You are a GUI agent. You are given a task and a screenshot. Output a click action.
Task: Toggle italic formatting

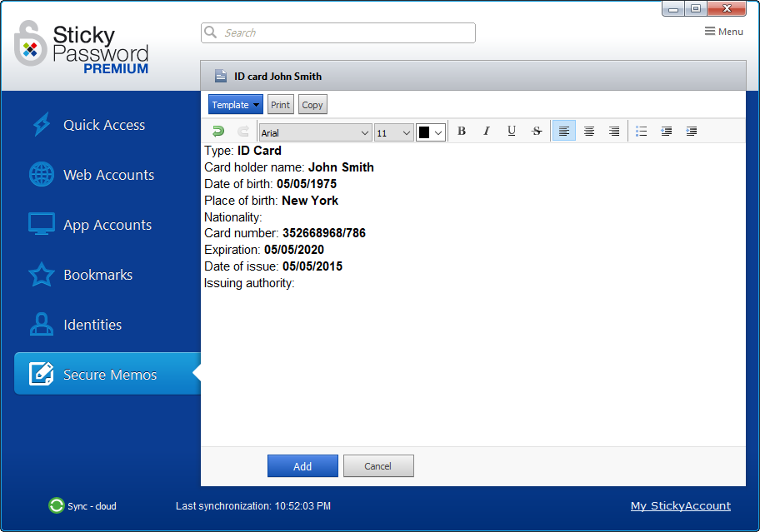coord(486,132)
